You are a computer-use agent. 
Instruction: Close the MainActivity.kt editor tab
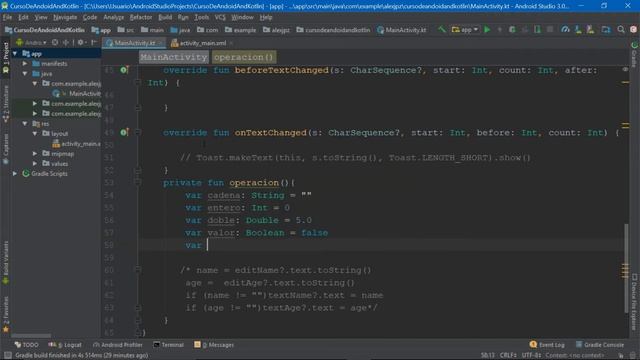(160, 43)
